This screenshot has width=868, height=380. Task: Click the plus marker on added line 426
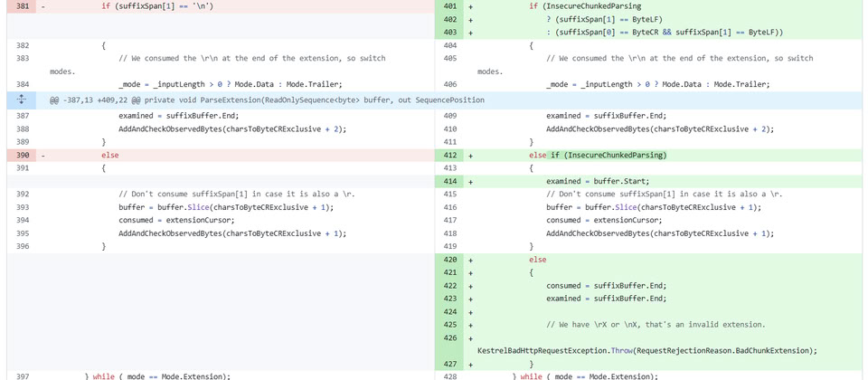pyautogui.click(x=470, y=337)
